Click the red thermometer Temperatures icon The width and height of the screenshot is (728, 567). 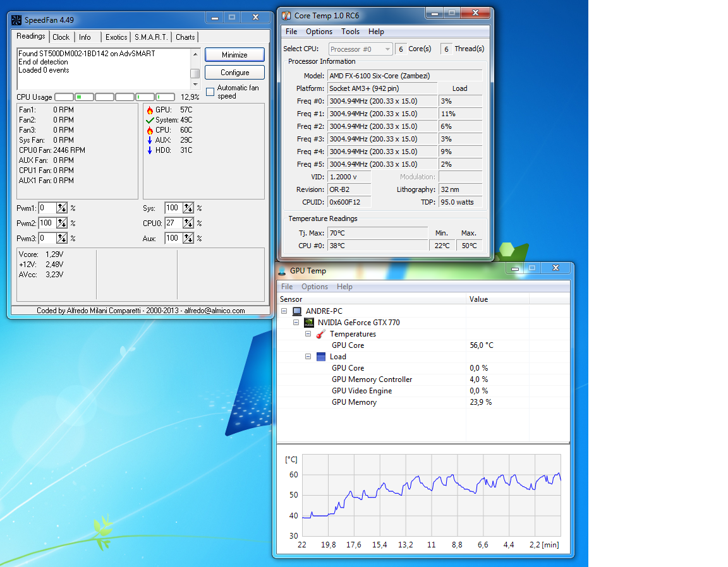[321, 334]
